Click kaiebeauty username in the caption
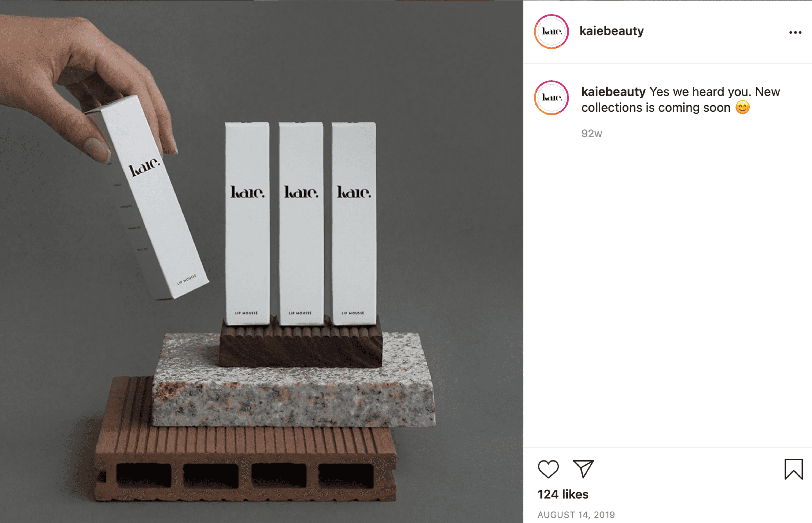Screen dimensions: 812x523 (x=613, y=92)
